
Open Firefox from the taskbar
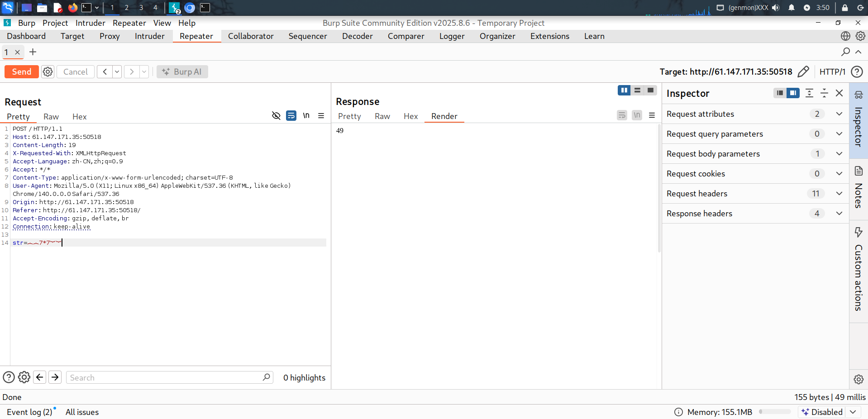coord(72,8)
